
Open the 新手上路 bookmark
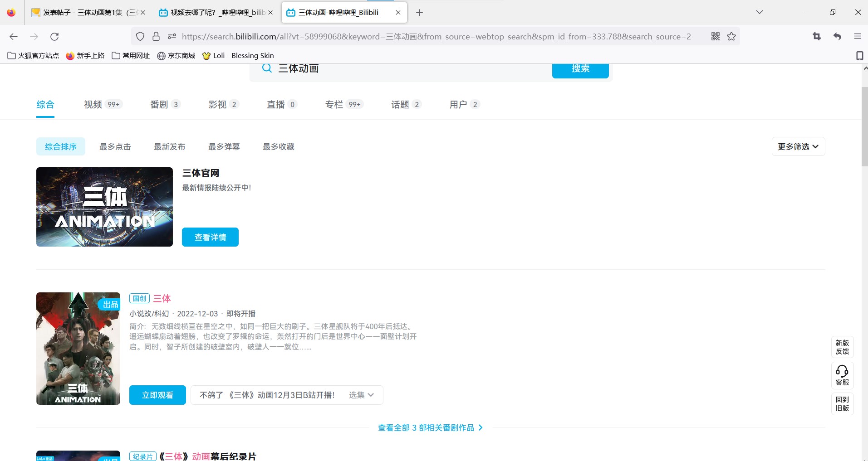coord(85,56)
